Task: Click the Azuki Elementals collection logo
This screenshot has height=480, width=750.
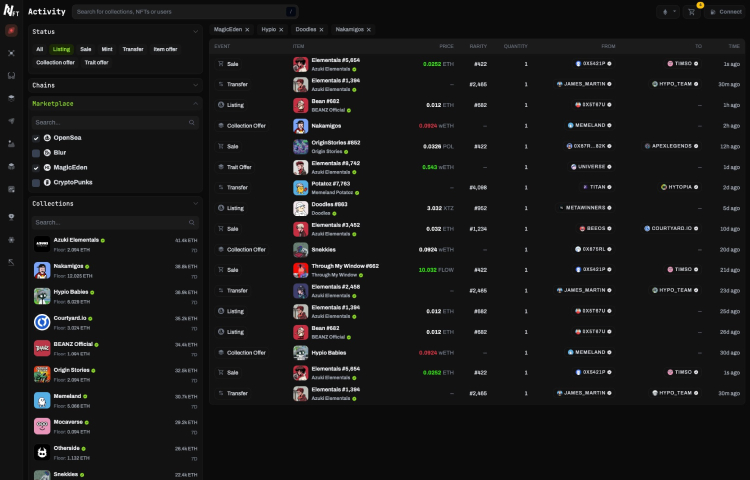Action: tap(42, 244)
